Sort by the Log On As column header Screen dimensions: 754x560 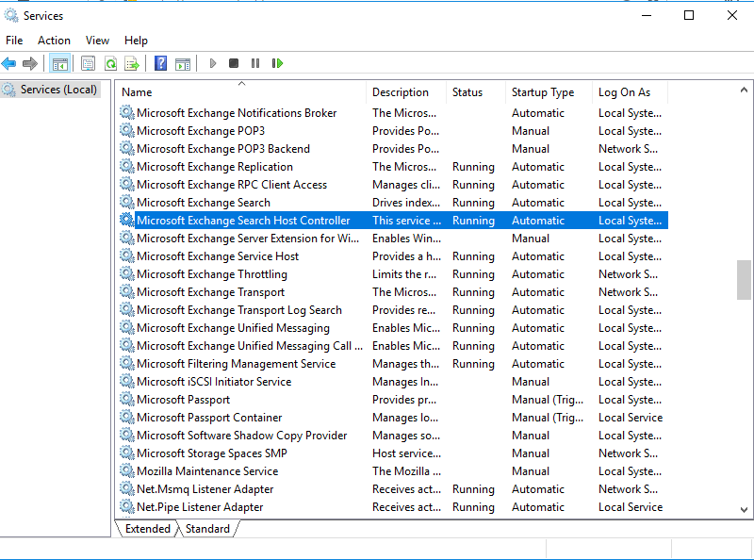[630, 91]
